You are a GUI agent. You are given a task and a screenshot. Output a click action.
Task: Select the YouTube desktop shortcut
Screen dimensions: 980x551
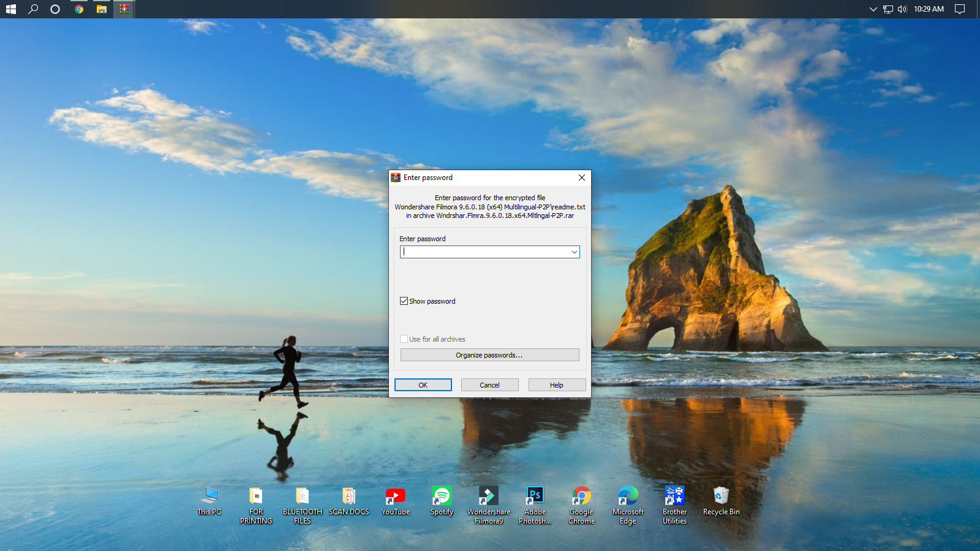click(395, 497)
